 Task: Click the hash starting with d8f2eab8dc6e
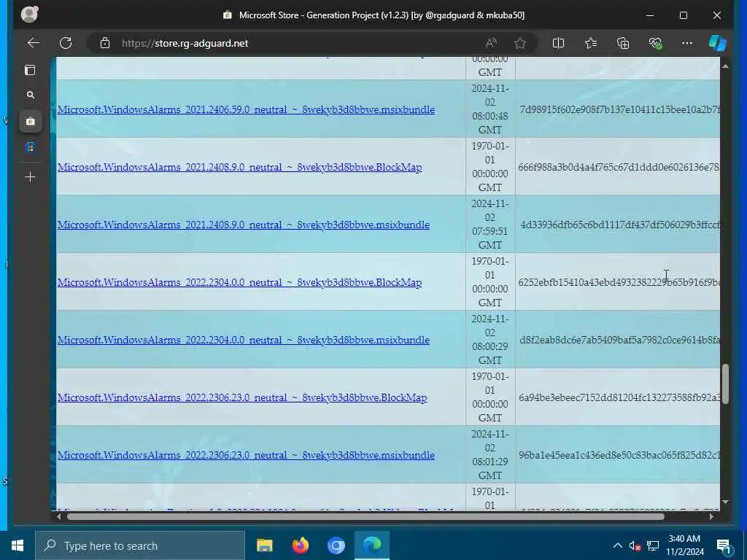click(619, 340)
